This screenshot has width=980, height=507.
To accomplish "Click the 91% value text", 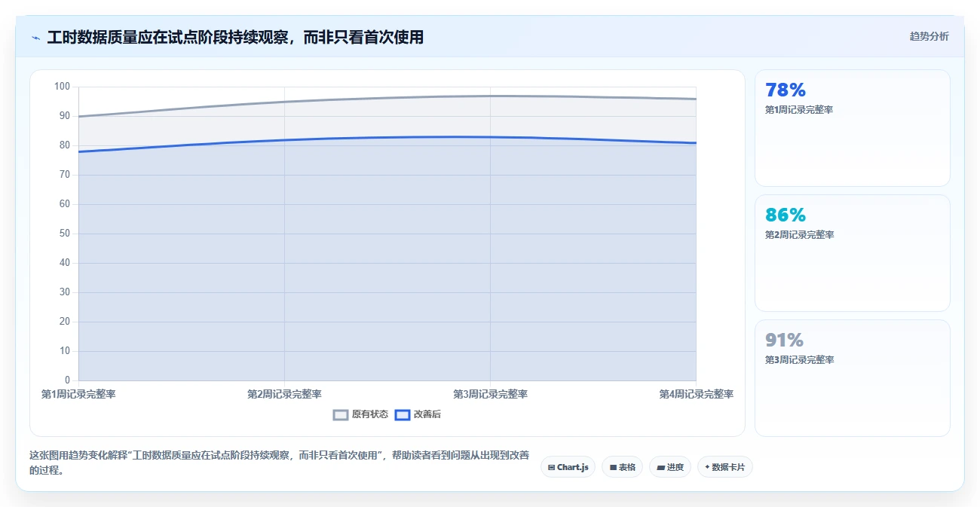I will click(784, 341).
